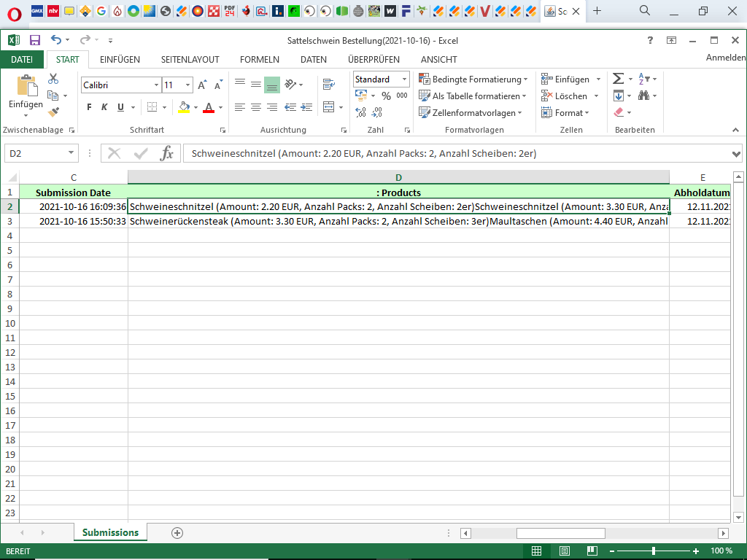Screen dimensions: 747x560
Task: Click the insert function fx icon
Action: pyautogui.click(x=167, y=153)
